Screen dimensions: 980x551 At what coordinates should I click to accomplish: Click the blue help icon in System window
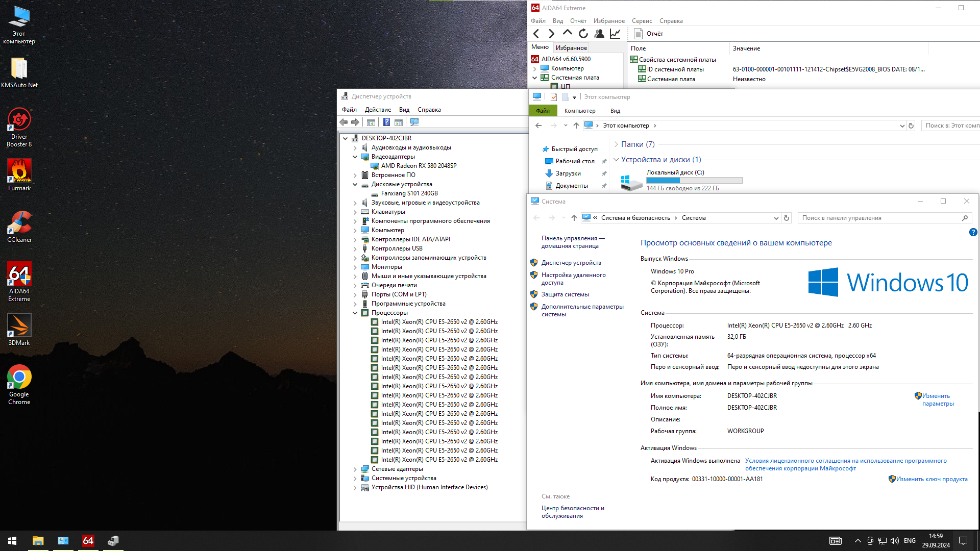[973, 232]
